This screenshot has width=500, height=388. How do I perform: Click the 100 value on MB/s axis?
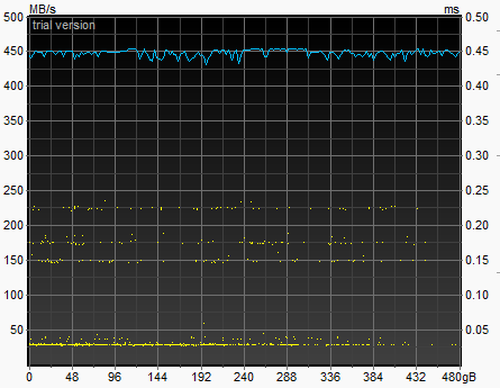coord(13,295)
